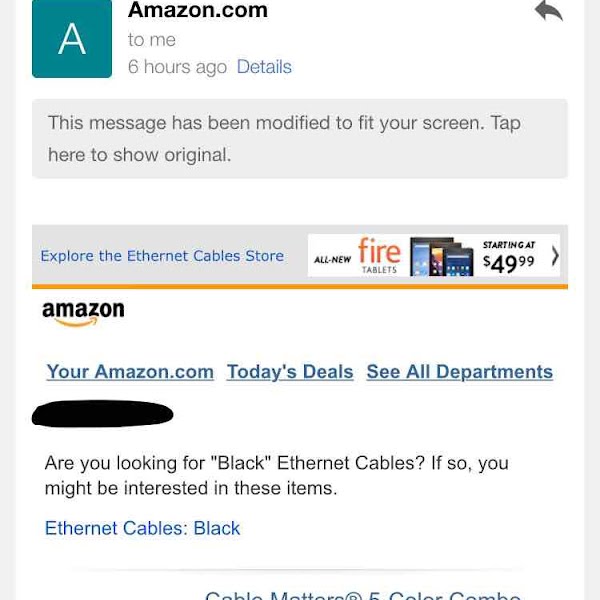Go to Today's Deals

290,372
